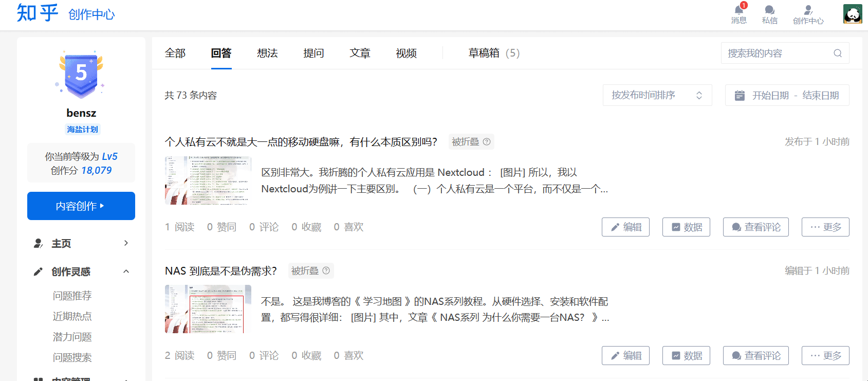Click the Zhihu 知乎 logo
868x381 pixels.
(x=37, y=13)
